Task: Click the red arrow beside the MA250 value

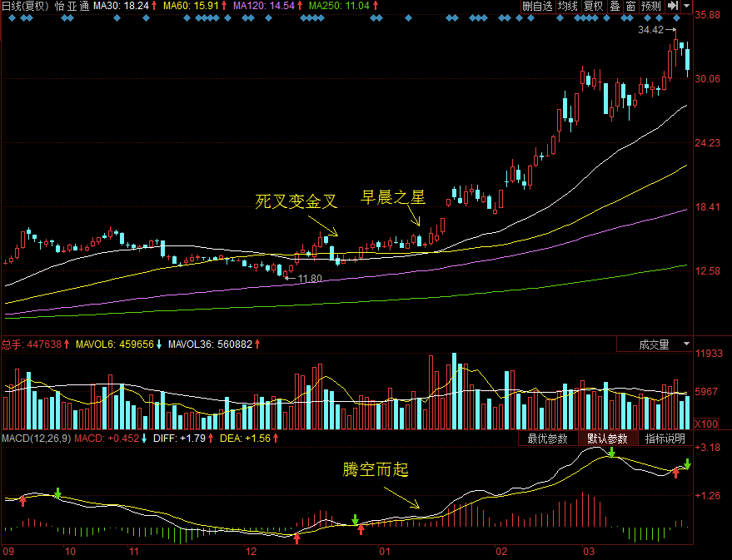Action: (376, 6)
